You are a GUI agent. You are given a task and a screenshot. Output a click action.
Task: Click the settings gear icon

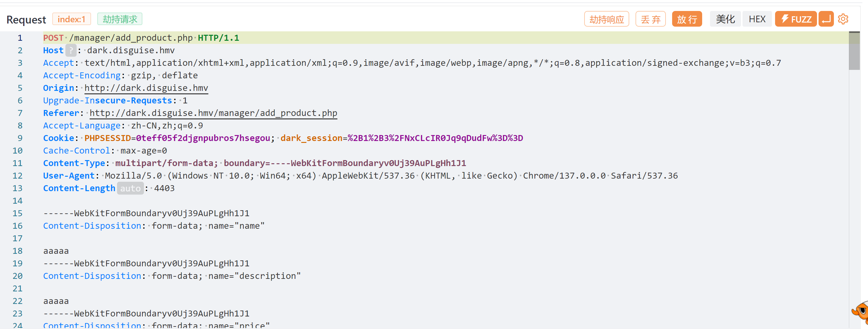(x=843, y=19)
